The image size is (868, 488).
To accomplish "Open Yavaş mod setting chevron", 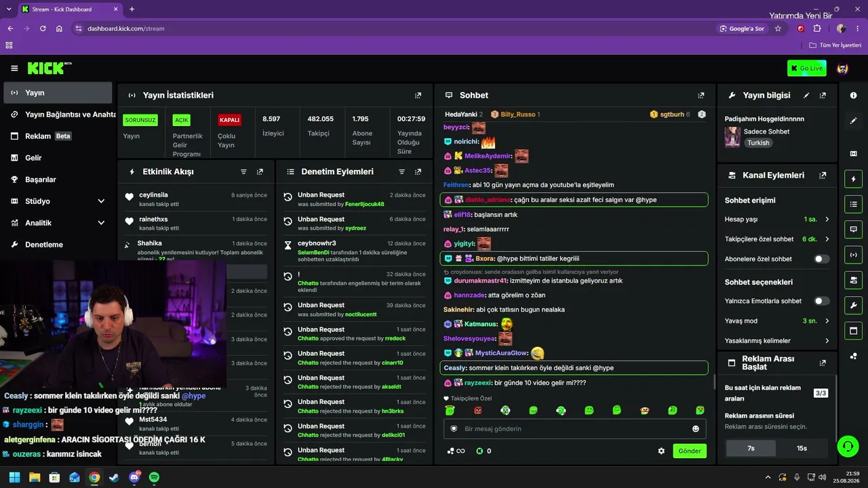I will (827, 321).
